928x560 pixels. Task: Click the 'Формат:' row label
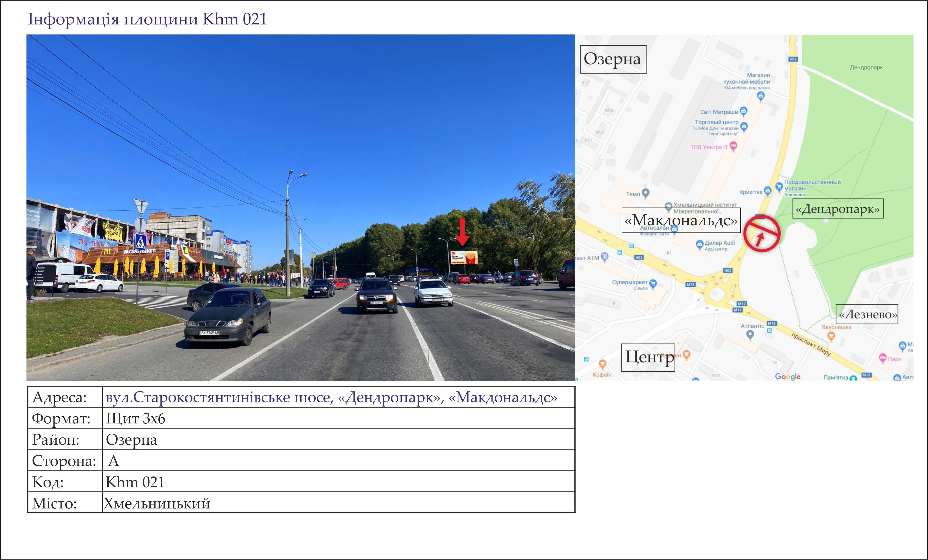tap(61, 419)
